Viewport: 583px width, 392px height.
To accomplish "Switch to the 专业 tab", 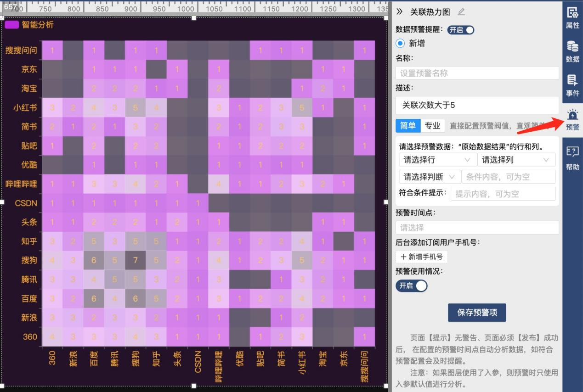I will point(432,125).
